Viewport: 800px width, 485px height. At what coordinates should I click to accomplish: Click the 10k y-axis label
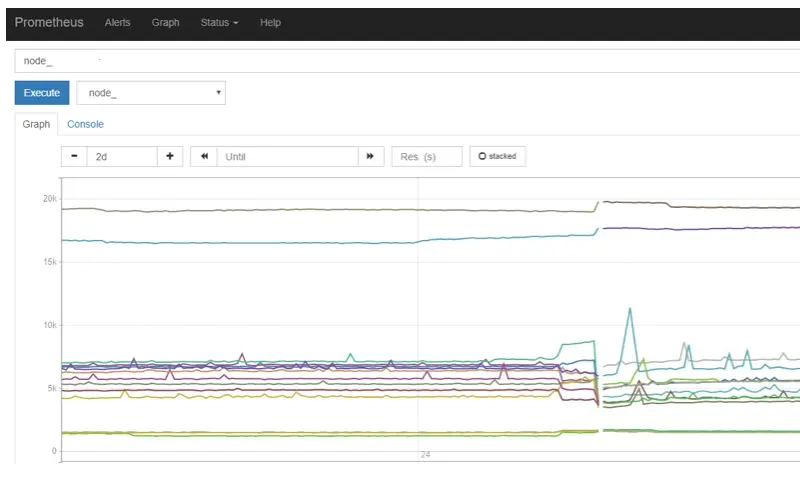coord(50,325)
